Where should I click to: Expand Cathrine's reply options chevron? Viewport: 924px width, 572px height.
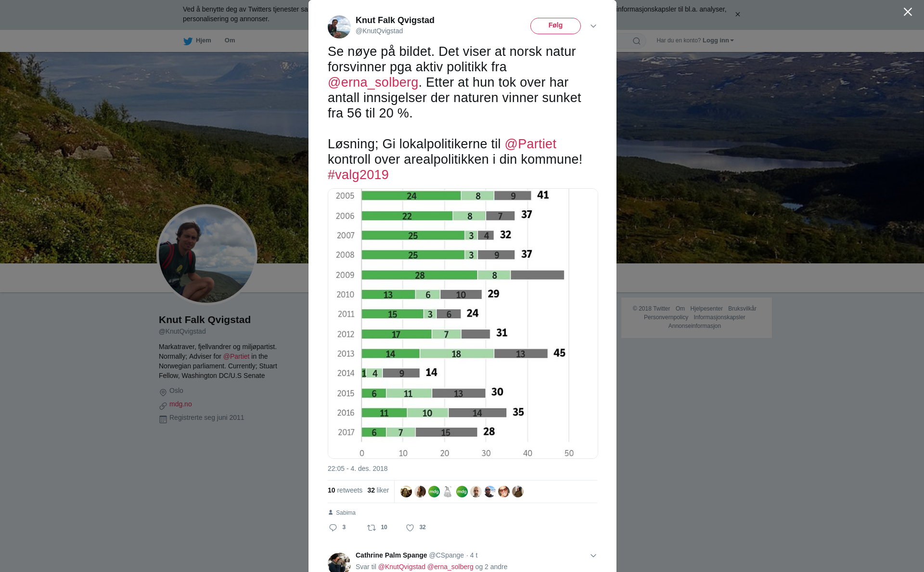[x=593, y=556]
